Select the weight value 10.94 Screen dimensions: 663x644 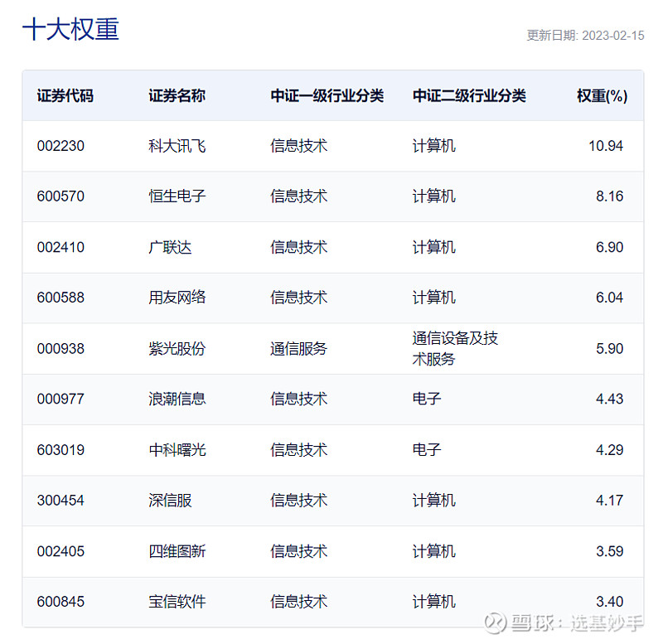(606, 146)
